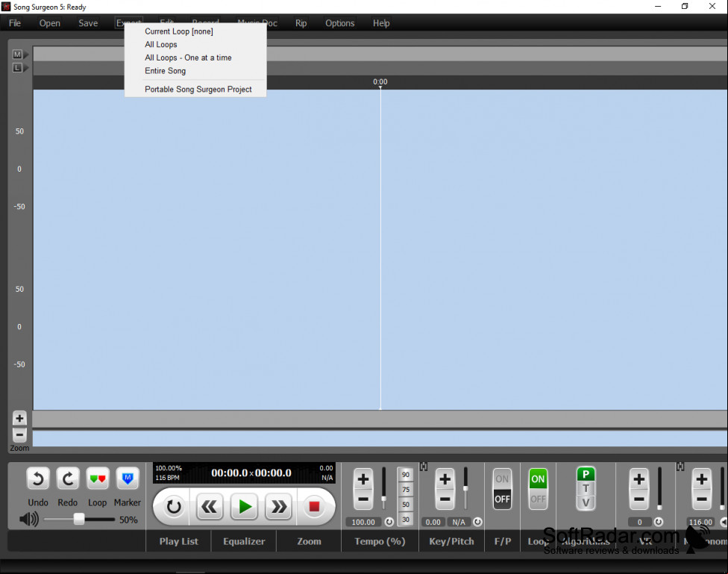Decrease VR value with its minus button
The image size is (728, 574).
click(638, 499)
